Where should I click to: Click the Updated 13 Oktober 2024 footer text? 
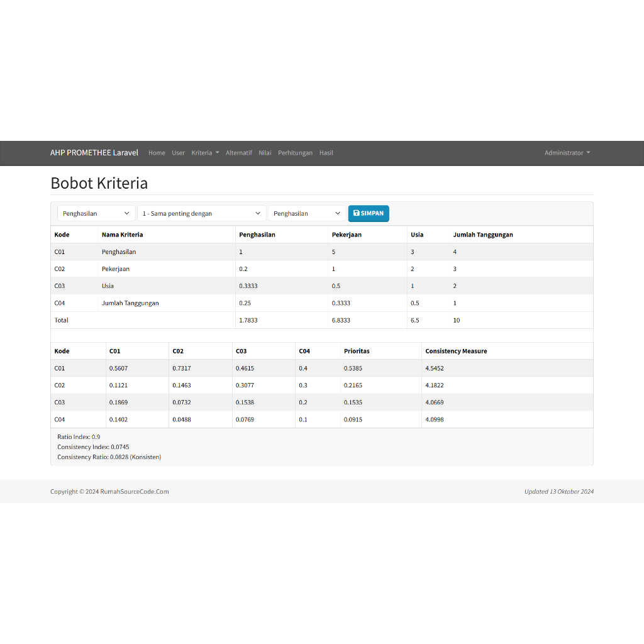pos(559,492)
